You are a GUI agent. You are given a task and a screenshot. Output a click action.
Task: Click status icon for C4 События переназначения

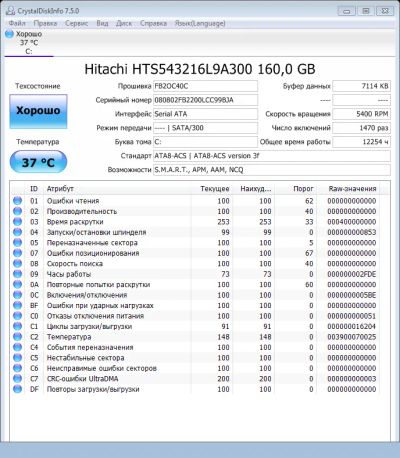pyautogui.click(x=17, y=347)
